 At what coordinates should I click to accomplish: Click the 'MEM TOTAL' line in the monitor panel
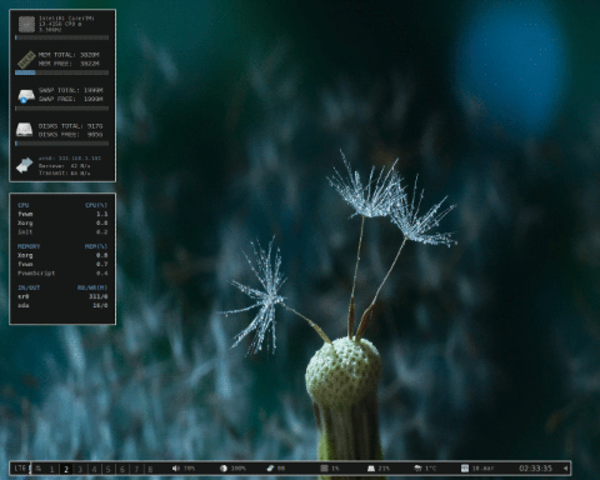(x=69, y=55)
